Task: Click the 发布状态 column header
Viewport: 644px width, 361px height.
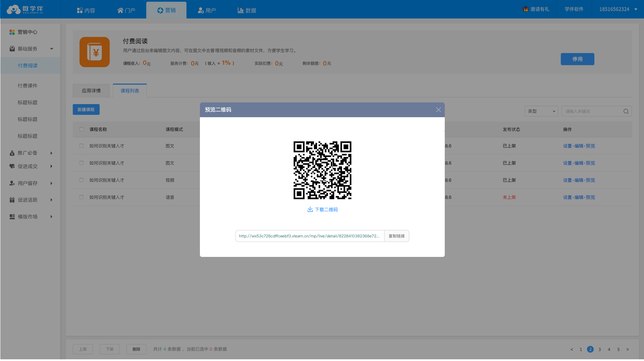Action: (x=511, y=129)
